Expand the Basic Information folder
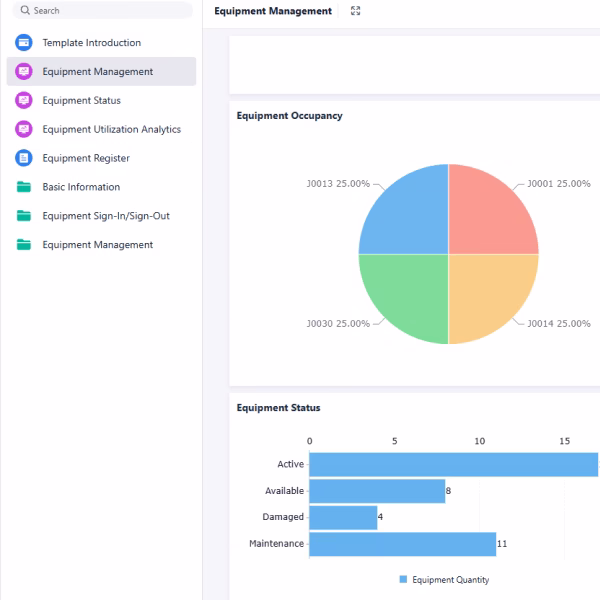This screenshot has height=600, width=600. coord(81,187)
